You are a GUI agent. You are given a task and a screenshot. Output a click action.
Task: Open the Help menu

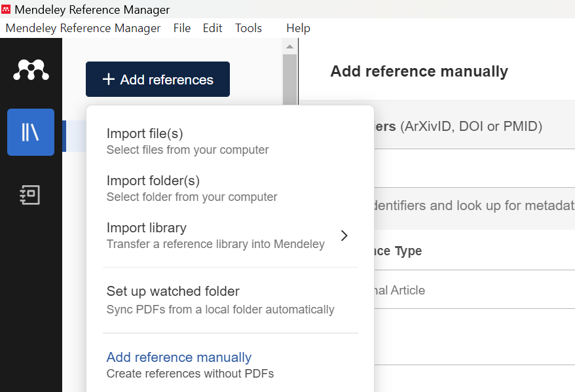pyautogui.click(x=298, y=28)
